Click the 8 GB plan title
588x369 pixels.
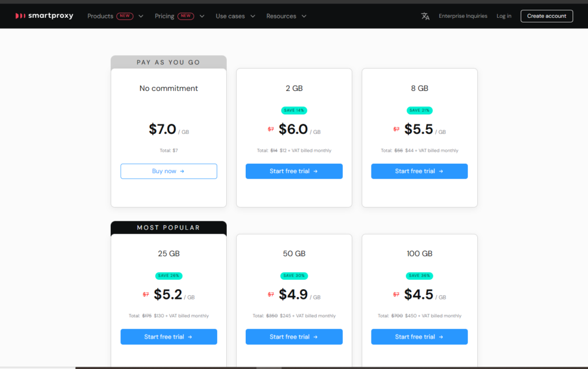coord(419,88)
